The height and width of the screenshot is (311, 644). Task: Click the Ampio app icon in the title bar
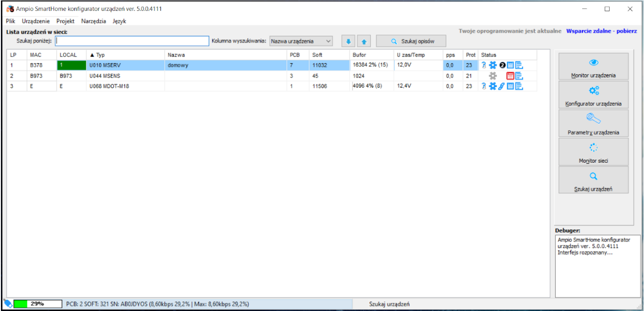click(10, 9)
